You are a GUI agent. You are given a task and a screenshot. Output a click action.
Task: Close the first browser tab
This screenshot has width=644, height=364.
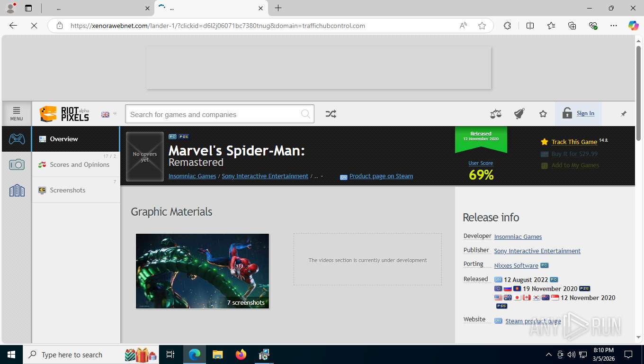point(148,8)
